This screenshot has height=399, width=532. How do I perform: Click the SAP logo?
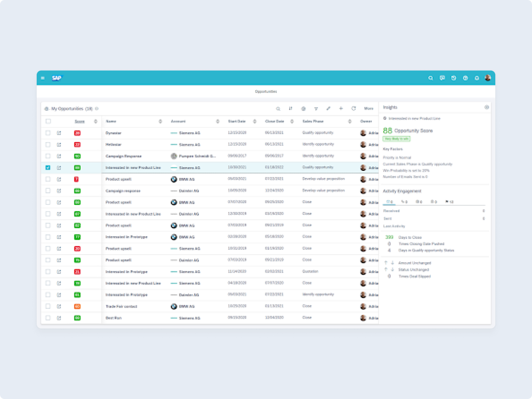(x=57, y=78)
